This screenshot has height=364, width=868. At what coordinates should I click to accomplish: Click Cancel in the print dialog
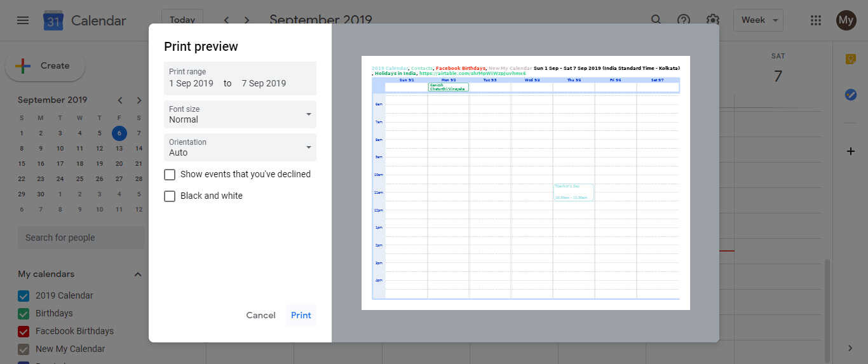[261, 315]
